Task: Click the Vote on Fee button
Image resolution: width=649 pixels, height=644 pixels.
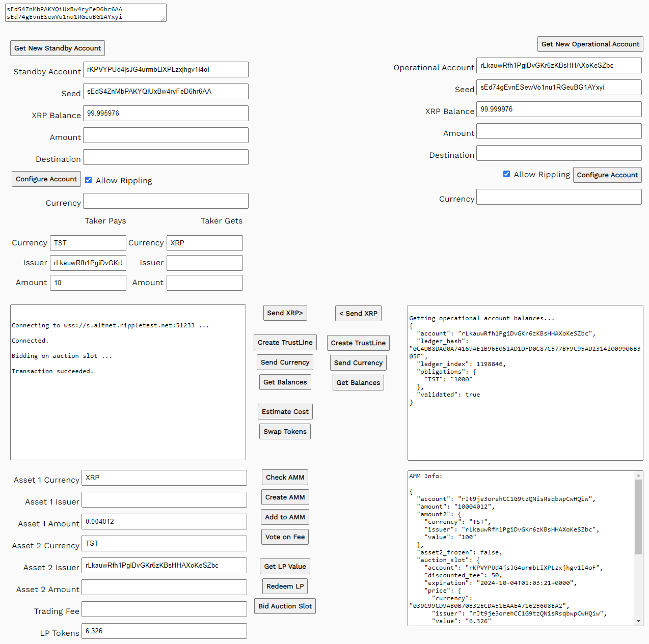Action: pos(285,537)
